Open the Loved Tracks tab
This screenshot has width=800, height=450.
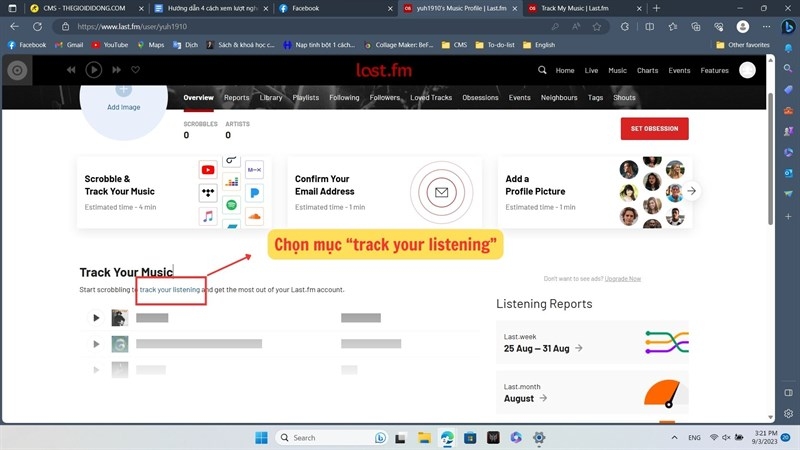pos(432,98)
